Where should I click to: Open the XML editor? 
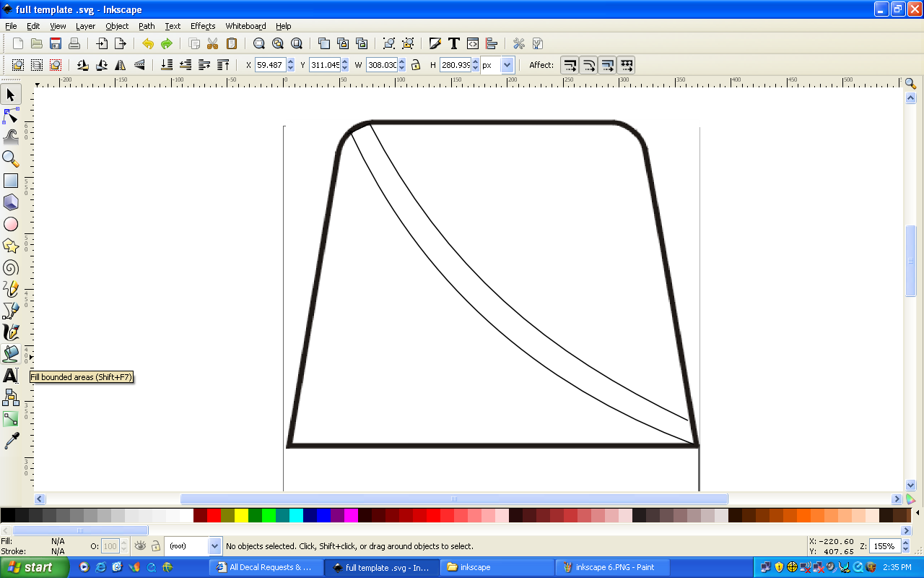pyautogui.click(x=472, y=43)
